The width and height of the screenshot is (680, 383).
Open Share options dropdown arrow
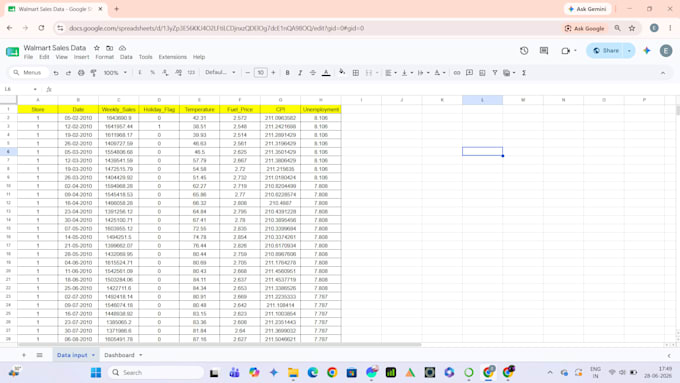(x=629, y=51)
